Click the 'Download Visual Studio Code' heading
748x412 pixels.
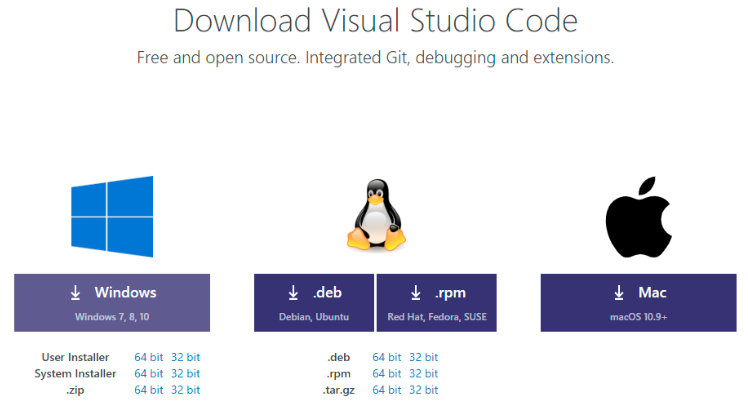[375, 21]
